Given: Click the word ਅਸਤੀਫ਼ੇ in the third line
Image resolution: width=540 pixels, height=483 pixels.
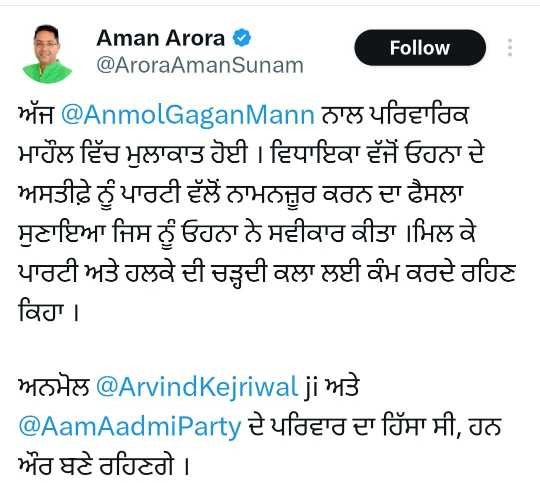Looking at the screenshot, I should pyautogui.click(x=54, y=194).
